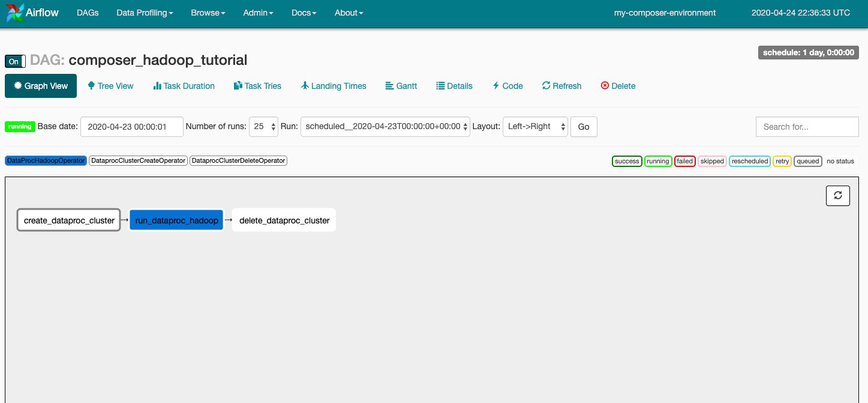868x403 pixels.
Task: Open the Layout Left->Right dropdown
Action: pyautogui.click(x=535, y=127)
